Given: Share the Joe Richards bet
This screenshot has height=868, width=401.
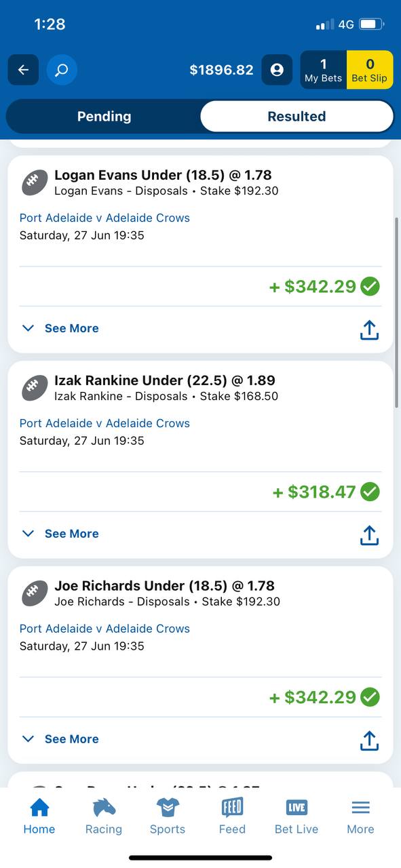Looking at the screenshot, I should tap(369, 741).
